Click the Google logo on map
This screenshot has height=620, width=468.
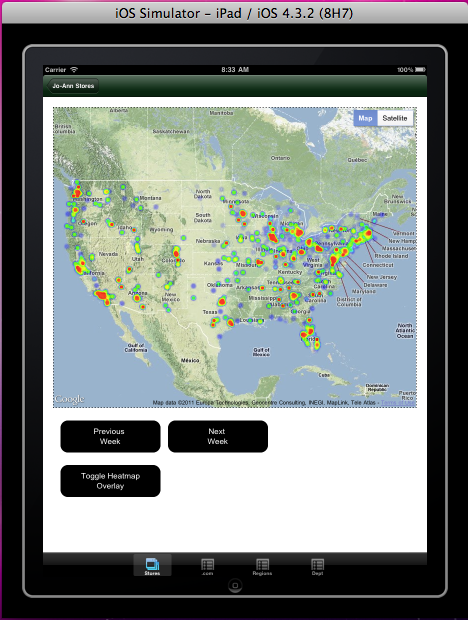click(x=70, y=399)
